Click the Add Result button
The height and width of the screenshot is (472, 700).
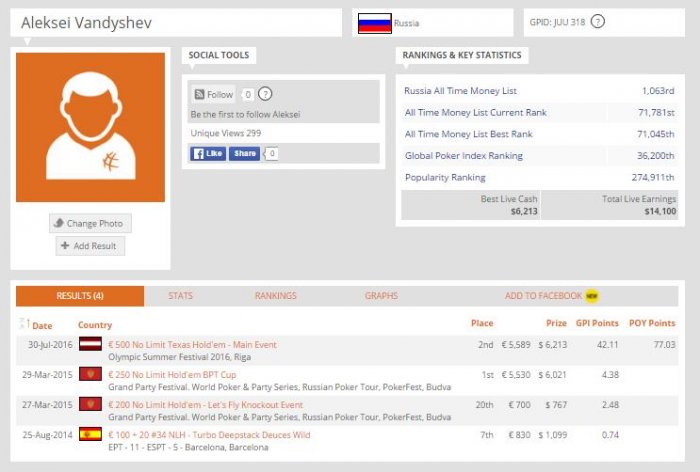coord(90,246)
